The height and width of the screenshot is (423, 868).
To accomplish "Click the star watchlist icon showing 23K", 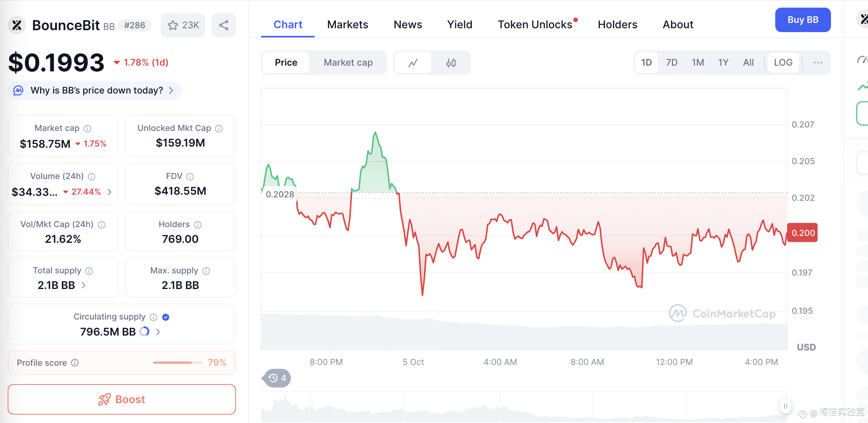I will [183, 25].
